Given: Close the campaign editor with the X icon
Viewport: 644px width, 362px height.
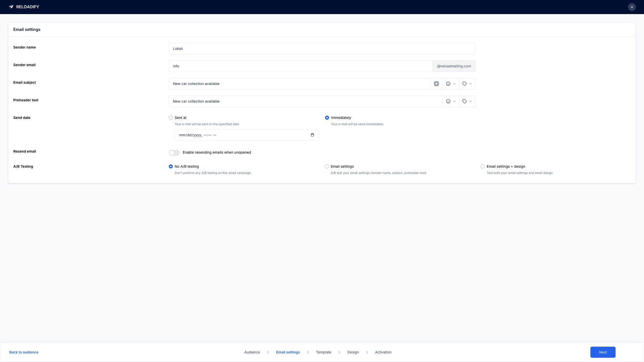Looking at the screenshot, I should 632,7.
